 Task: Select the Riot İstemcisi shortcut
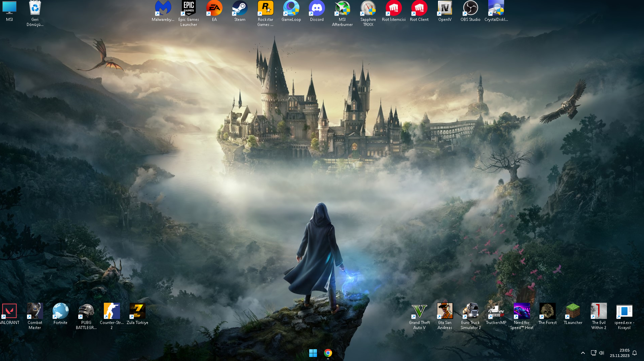click(x=394, y=11)
